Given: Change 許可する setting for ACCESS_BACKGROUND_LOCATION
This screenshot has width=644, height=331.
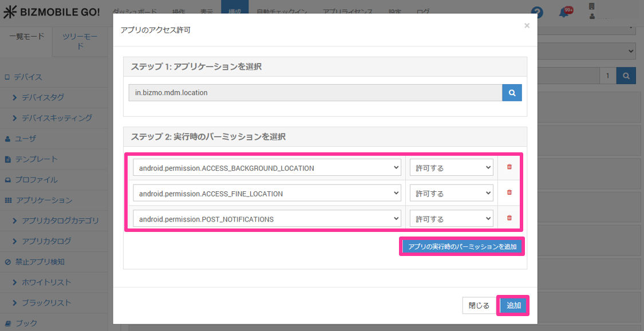Looking at the screenshot, I should coord(451,168).
